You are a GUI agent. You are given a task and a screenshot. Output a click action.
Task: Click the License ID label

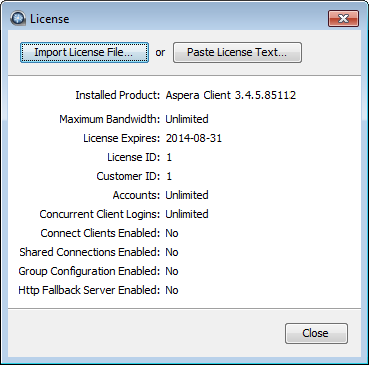[x=134, y=157]
